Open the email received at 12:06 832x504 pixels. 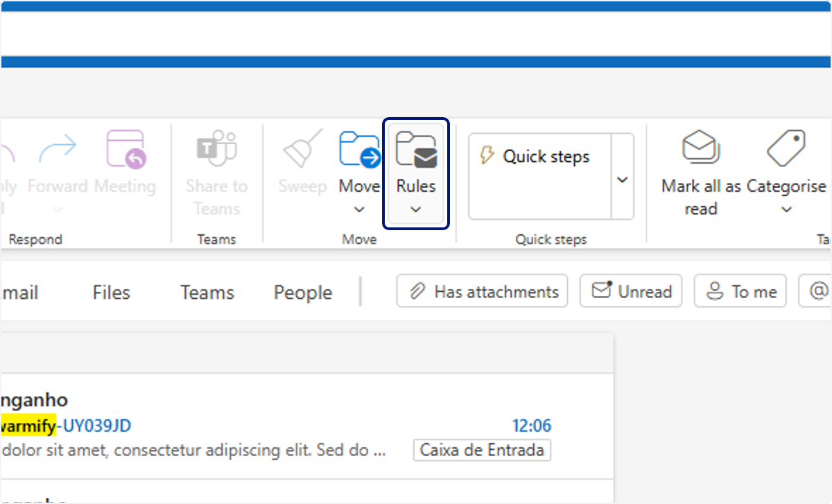click(306, 426)
